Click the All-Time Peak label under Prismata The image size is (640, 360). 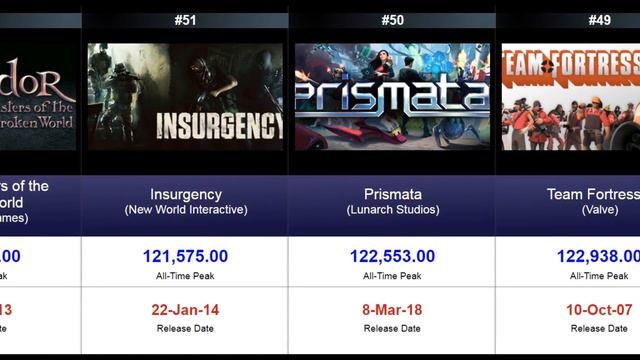[392, 276]
